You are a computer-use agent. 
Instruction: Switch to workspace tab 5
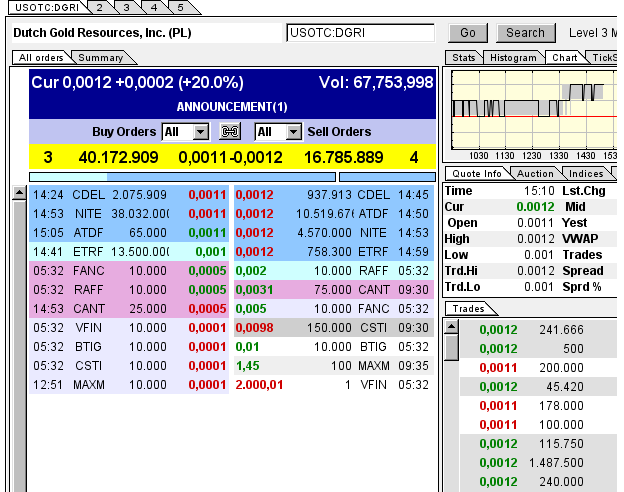tap(181, 7)
